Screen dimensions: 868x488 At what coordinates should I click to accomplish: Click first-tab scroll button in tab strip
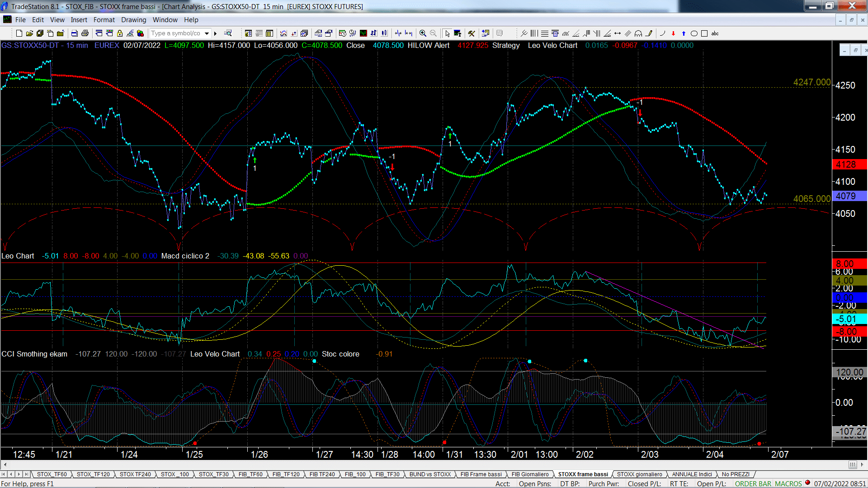point(4,474)
